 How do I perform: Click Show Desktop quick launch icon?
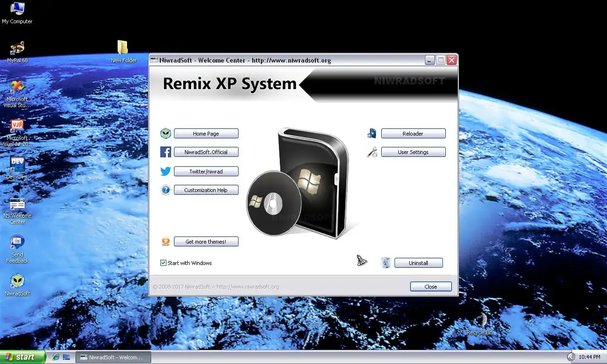click(66, 357)
